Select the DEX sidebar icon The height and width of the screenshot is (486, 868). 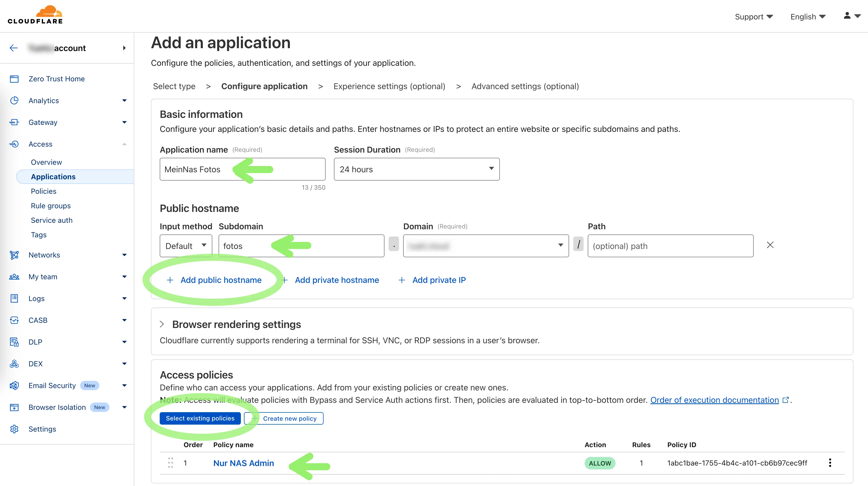point(14,364)
